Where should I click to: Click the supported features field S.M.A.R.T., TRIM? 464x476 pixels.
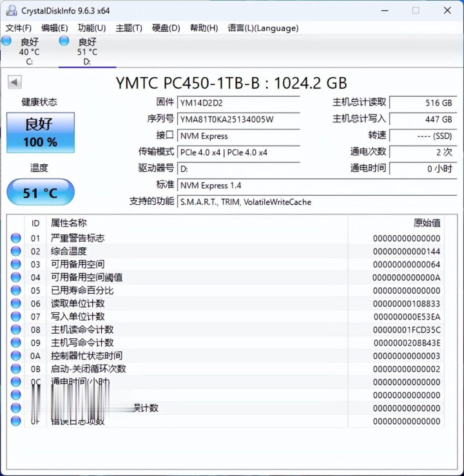pos(317,202)
